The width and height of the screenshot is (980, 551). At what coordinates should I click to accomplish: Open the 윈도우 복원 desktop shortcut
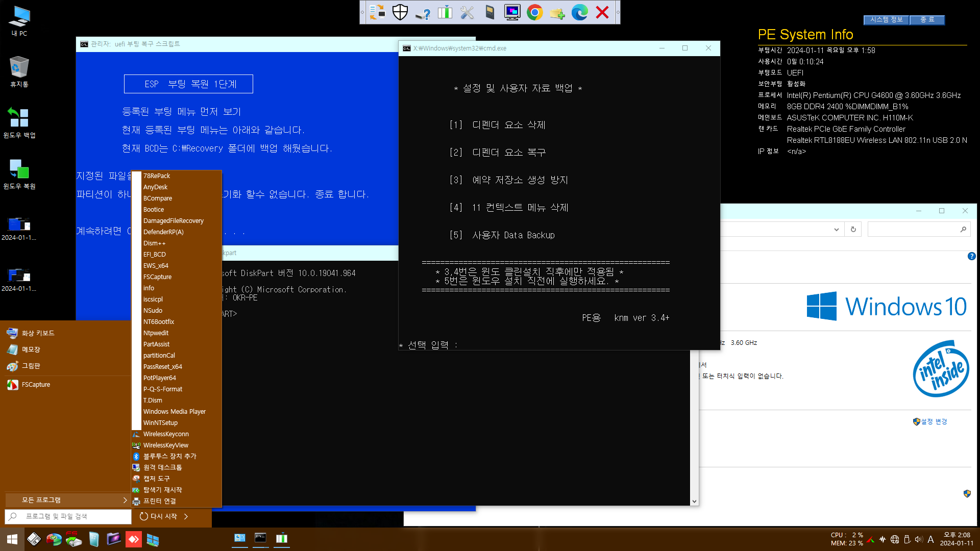19,174
